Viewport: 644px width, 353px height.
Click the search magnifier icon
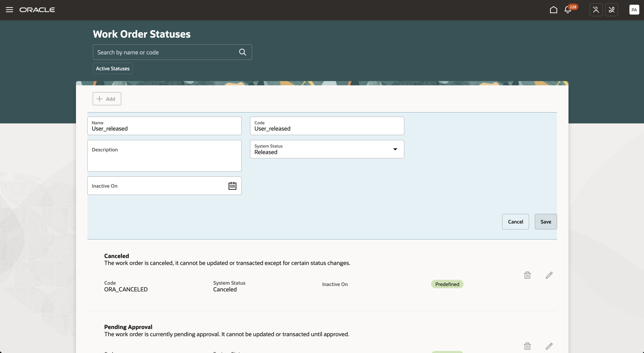[242, 52]
